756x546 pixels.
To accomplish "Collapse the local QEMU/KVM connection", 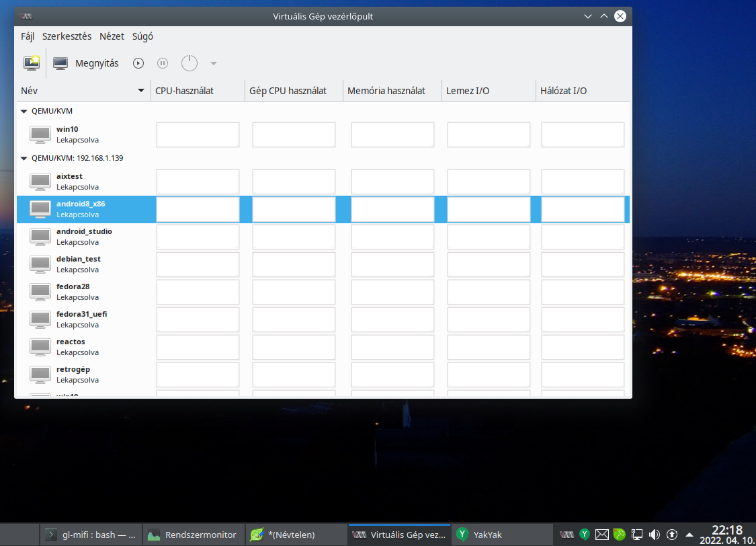I will (24, 111).
